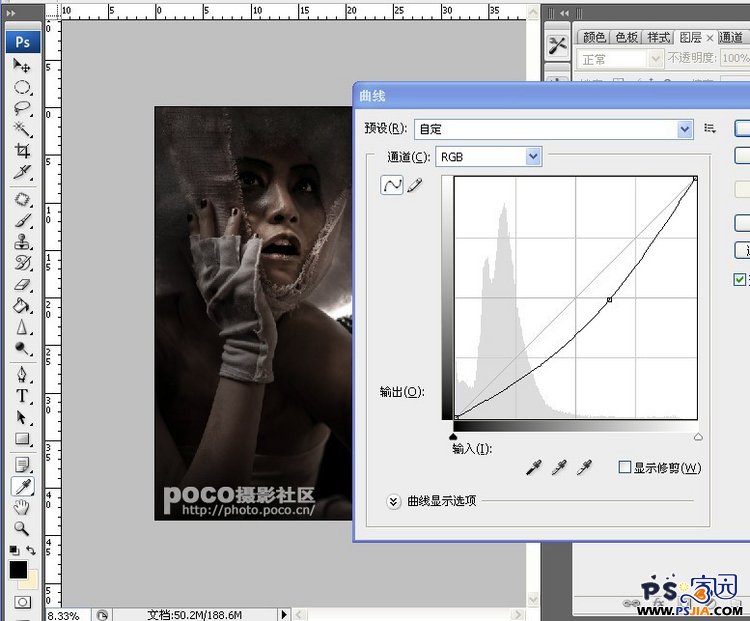Viewport: 750px width, 621px height.
Task: Select the Type tool
Action: [22, 395]
